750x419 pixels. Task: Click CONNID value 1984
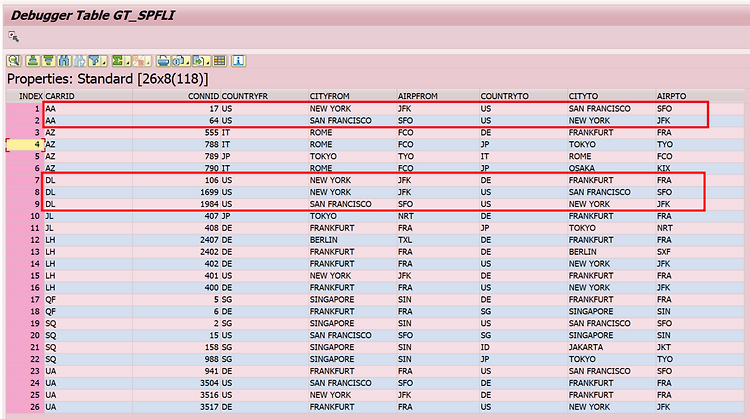[x=210, y=204]
